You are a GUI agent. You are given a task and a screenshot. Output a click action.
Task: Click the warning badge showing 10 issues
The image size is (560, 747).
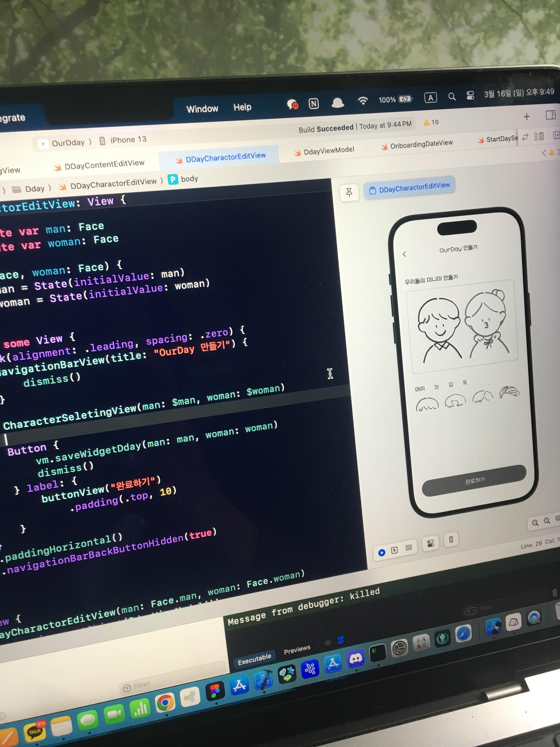[x=431, y=122]
